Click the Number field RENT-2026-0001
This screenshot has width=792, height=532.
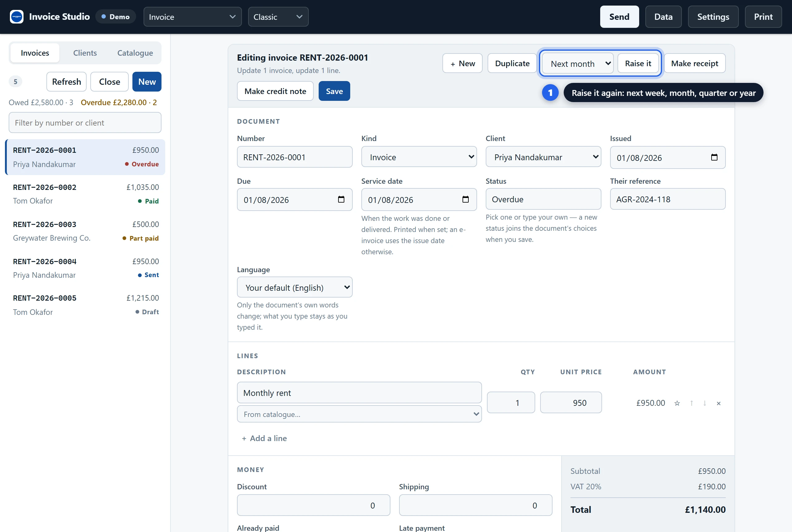295,157
